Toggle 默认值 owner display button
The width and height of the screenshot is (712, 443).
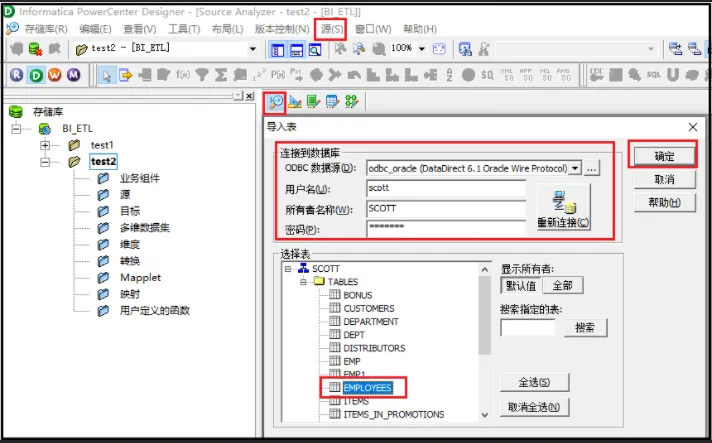pos(521,285)
